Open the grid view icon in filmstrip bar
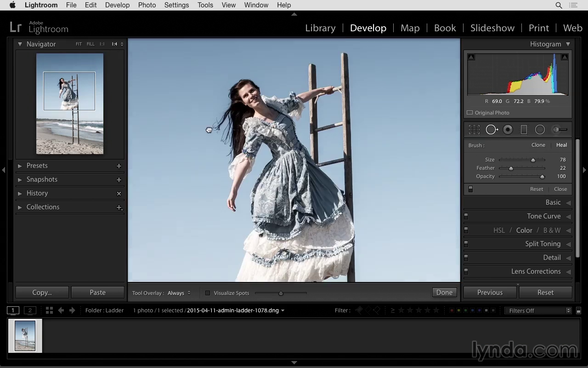588x368 pixels. point(49,310)
